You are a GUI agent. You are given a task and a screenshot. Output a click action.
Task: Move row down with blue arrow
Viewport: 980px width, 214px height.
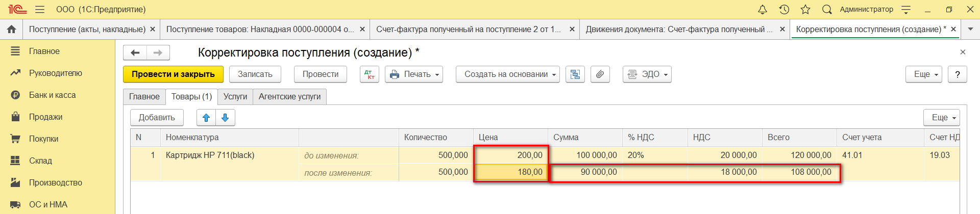(x=225, y=118)
